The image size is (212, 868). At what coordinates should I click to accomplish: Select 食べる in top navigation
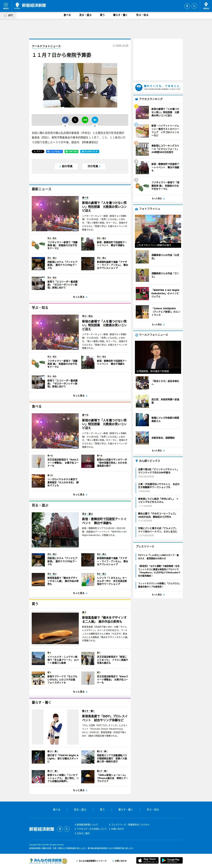pos(67,15)
